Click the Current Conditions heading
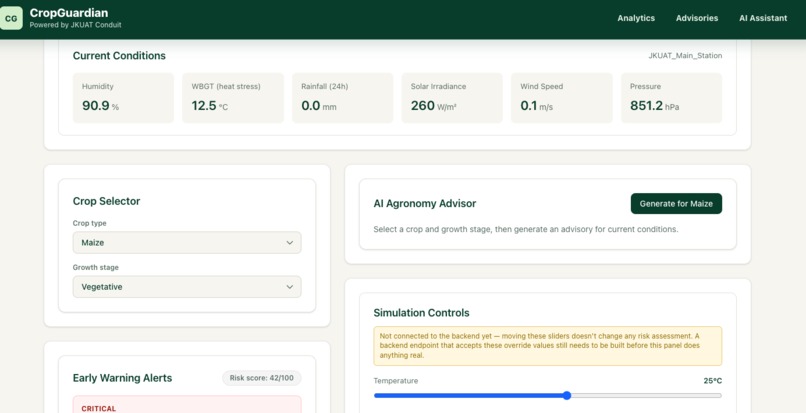The width and height of the screenshot is (806, 413). point(119,56)
